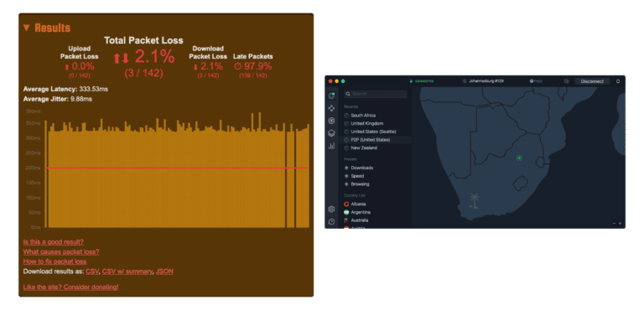Open 'Like the site? Consider donating!' link

click(x=71, y=287)
